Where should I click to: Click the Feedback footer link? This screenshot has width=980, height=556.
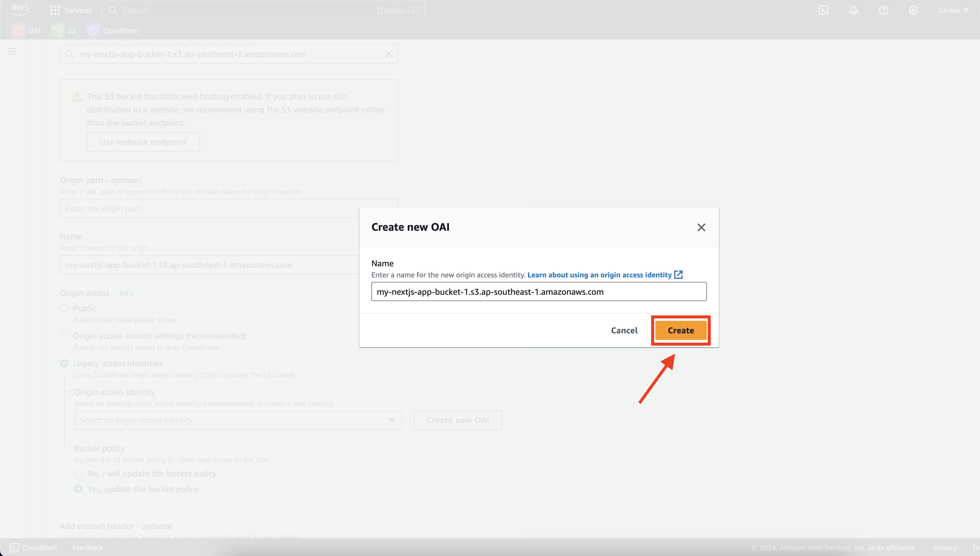pos(87,548)
